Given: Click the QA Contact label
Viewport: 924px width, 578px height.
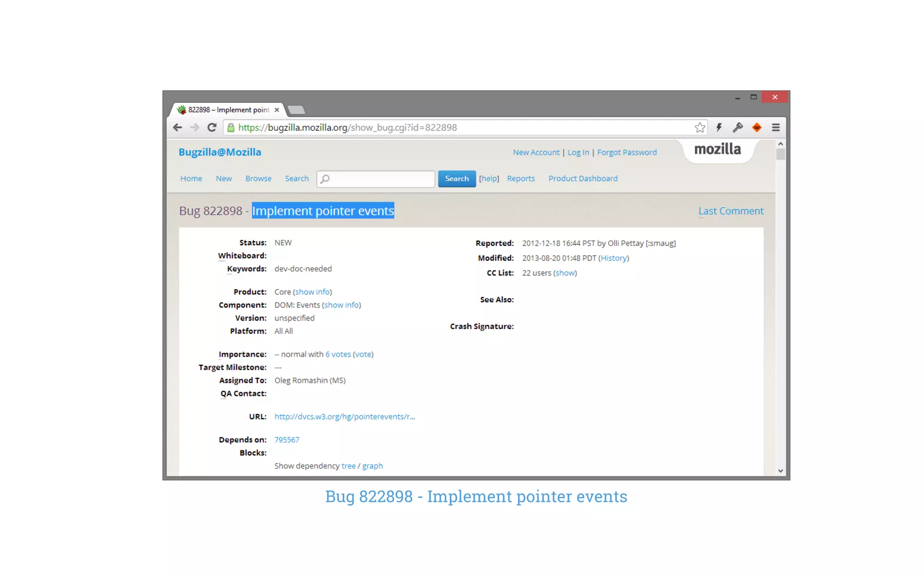Looking at the screenshot, I should click(x=244, y=393).
